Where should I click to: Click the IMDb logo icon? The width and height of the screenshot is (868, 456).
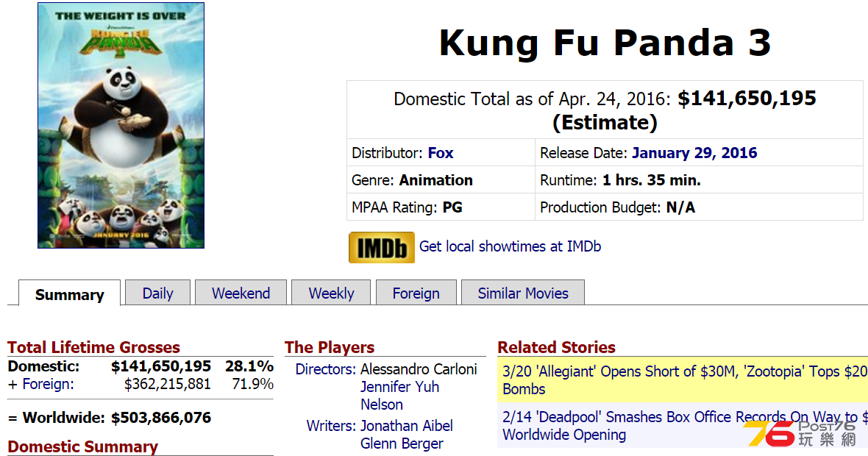tap(382, 247)
